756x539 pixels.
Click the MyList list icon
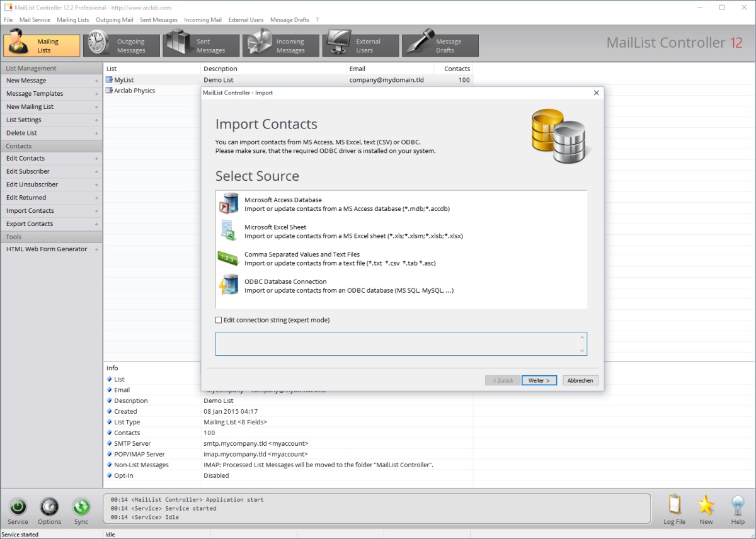109,80
